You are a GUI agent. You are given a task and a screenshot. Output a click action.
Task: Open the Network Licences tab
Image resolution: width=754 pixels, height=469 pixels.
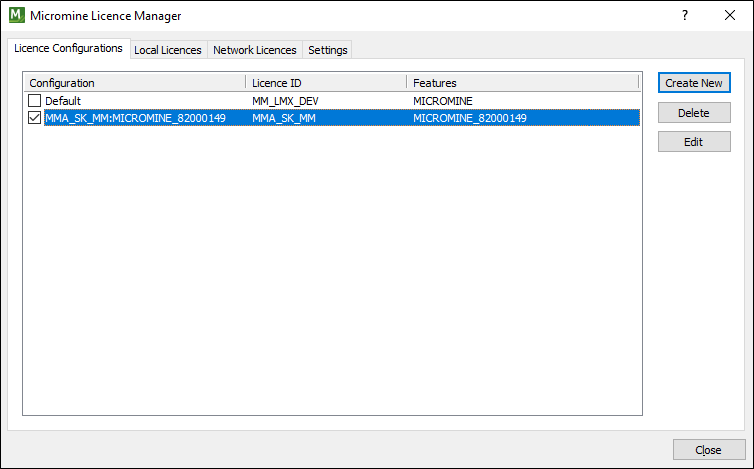(255, 50)
